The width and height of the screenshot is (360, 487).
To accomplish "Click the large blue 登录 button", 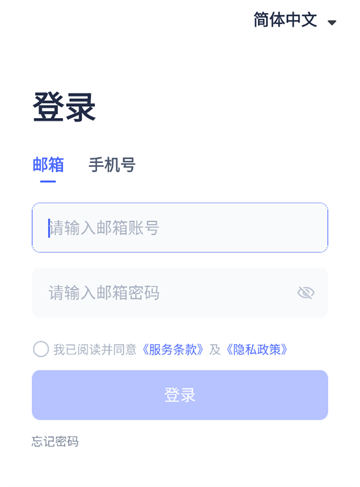I will (180, 395).
